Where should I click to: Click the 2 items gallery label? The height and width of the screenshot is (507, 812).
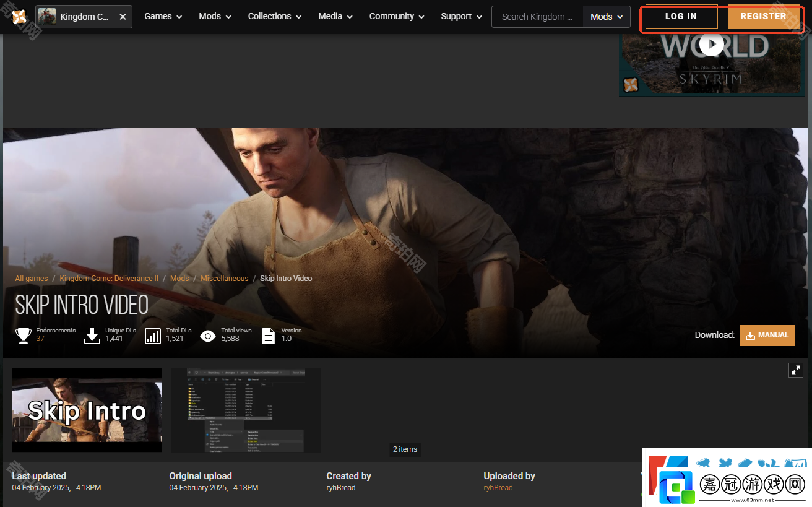(405, 449)
